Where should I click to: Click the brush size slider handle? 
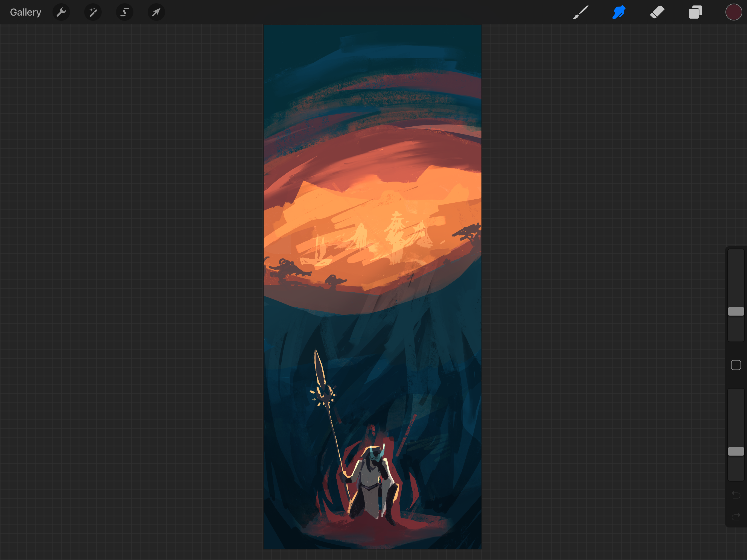point(736,311)
